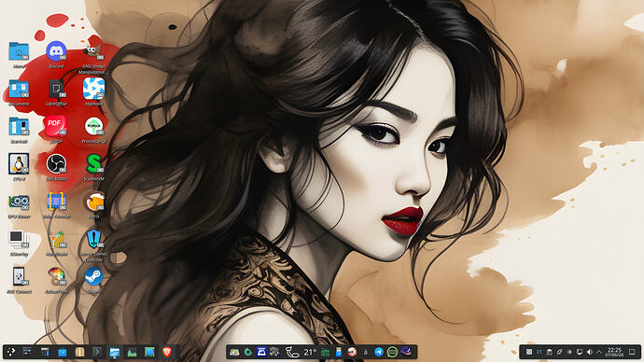The width and height of the screenshot is (644, 362).
Task: Open OBS Studio desktop icon
Action: tap(56, 164)
